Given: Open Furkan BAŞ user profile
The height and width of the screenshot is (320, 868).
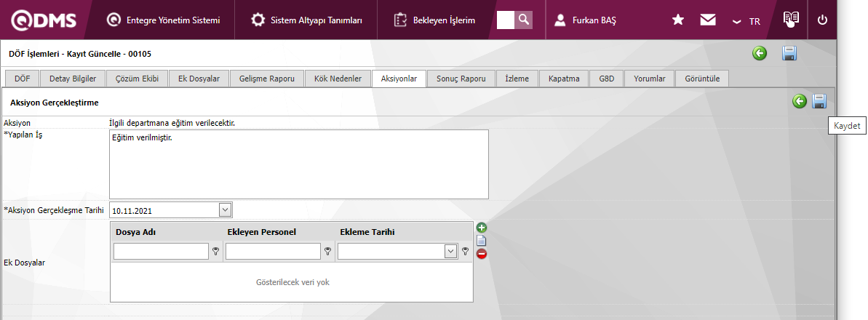Looking at the screenshot, I should [x=585, y=20].
